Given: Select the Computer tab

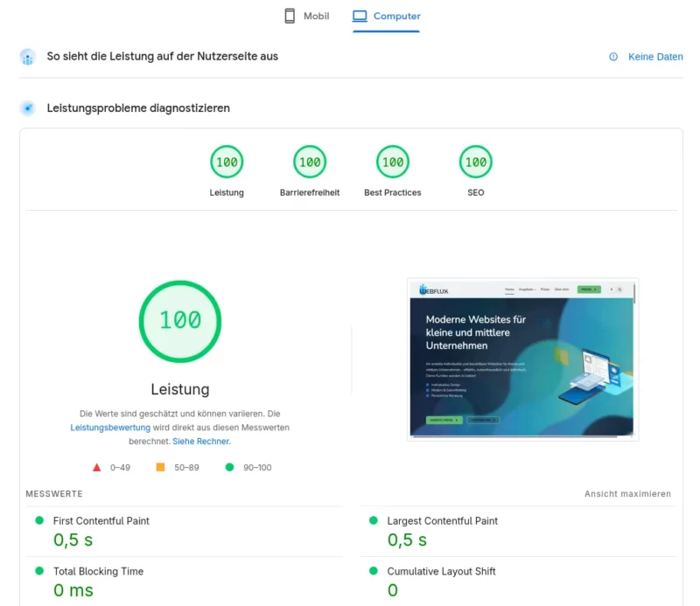Looking at the screenshot, I should click(386, 16).
